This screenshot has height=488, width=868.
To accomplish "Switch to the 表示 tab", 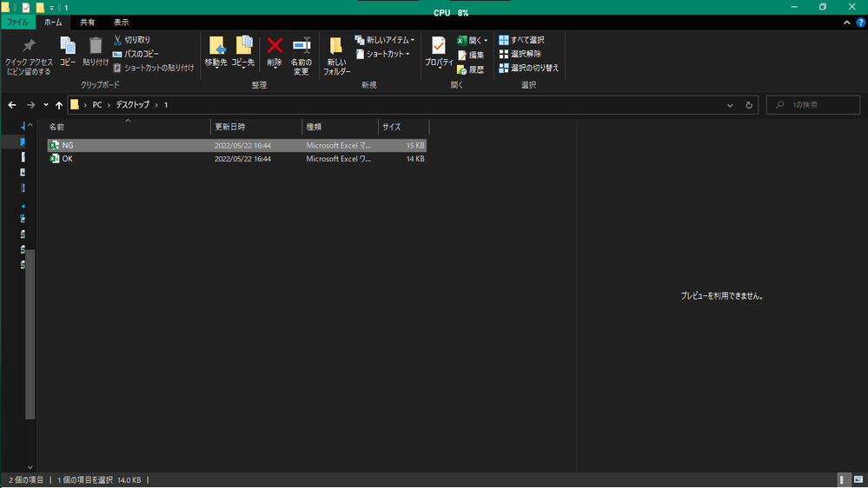I will [x=122, y=22].
